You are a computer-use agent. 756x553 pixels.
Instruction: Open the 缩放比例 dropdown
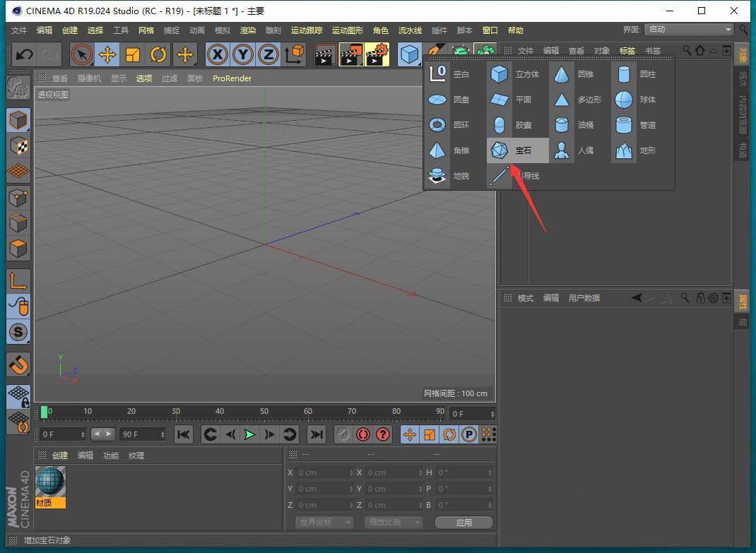[x=394, y=522]
